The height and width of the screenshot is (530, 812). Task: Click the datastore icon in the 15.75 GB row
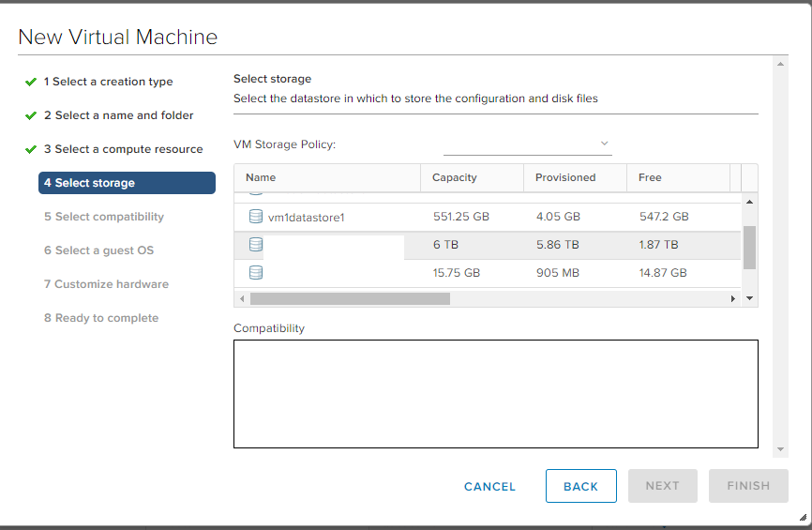pyautogui.click(x=256, y=273)
